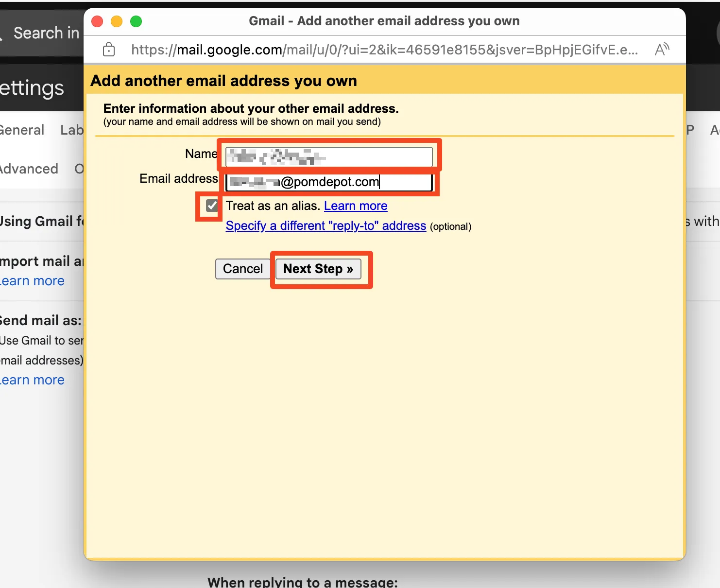Click the lock icon beside the URL
Image resolution: width=720 pixels, height=588 pixels.
click(109, 49)
